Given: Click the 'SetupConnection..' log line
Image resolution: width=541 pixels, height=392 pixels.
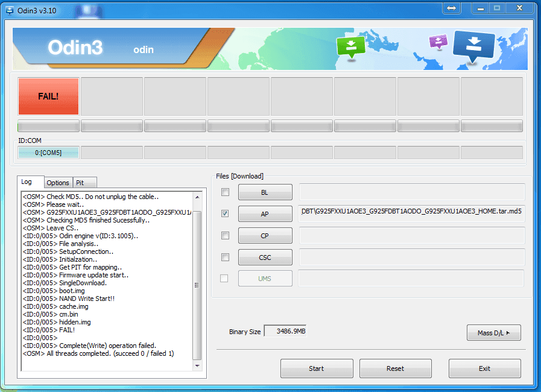Looking at the screenshot, I should click(x=68, y=251).
